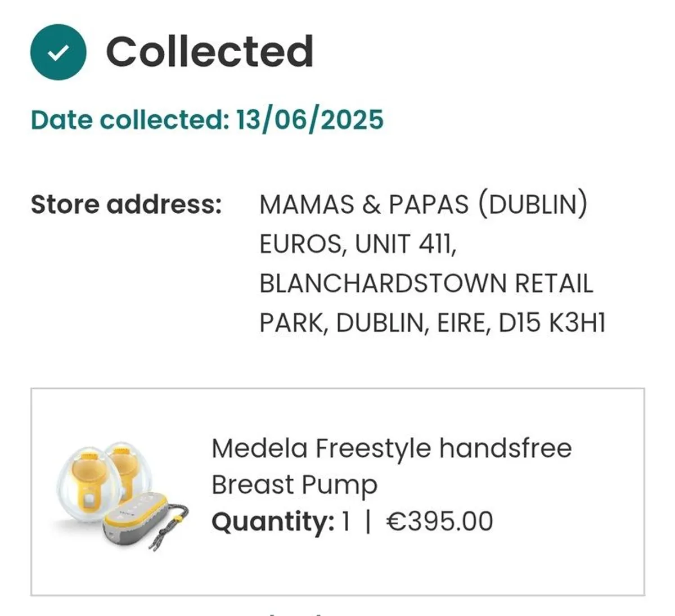Select the Date collected: 13/06/2025 text
This screenshot has width=675, height=616.
(207, 119)
